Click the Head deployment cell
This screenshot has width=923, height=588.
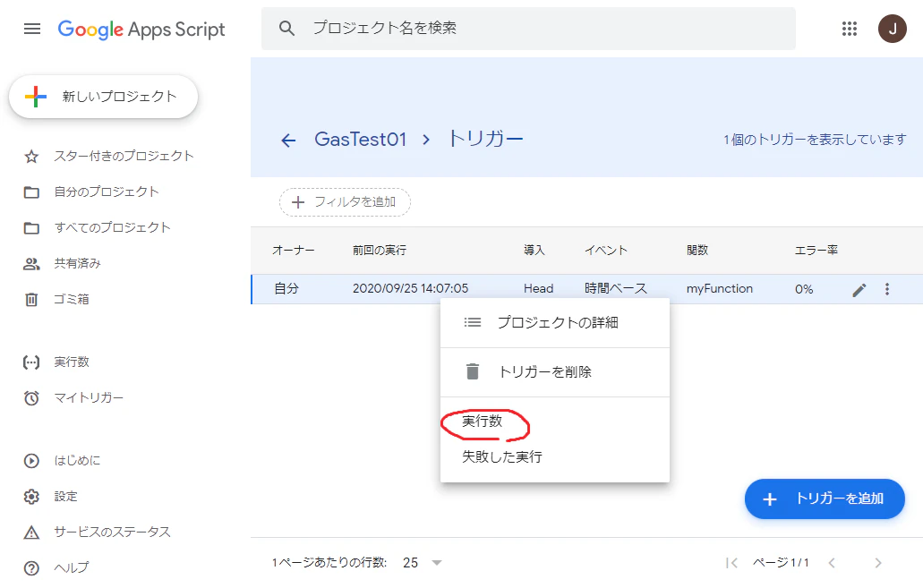coord(539,288)
